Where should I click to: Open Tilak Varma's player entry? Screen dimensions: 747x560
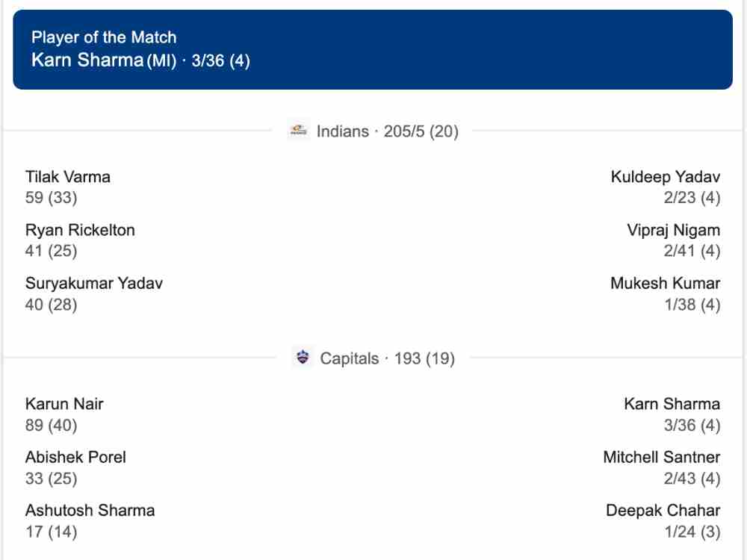[68, 177]
